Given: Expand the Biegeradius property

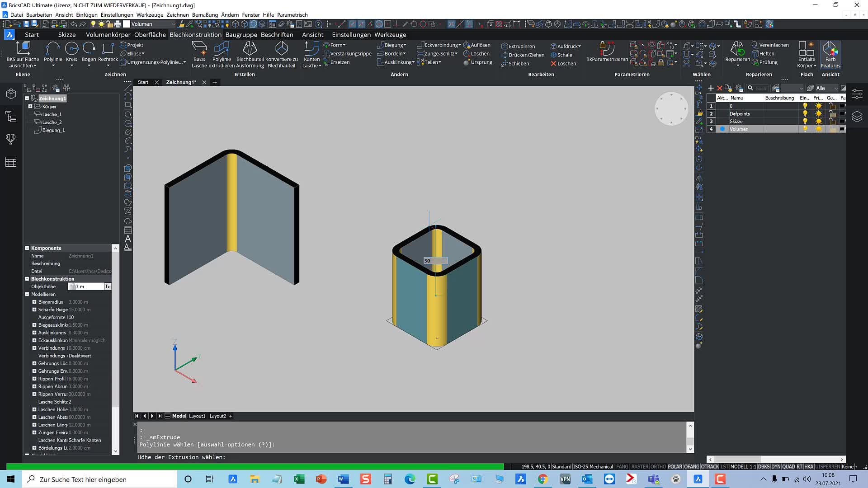Looking at the screenshot, I should (x=34, y=302).
